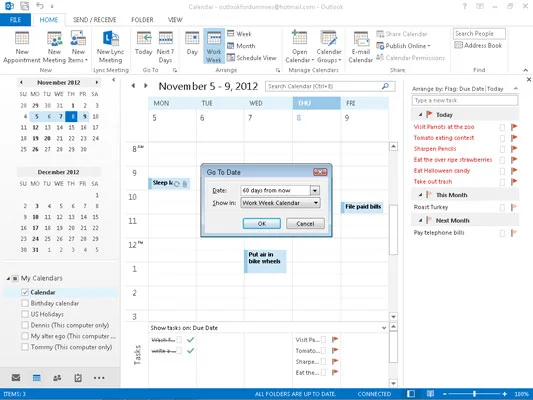This screenshot has width=533, height=400.
Task: Go to Today in ribbon
Action: coord(143,43)
